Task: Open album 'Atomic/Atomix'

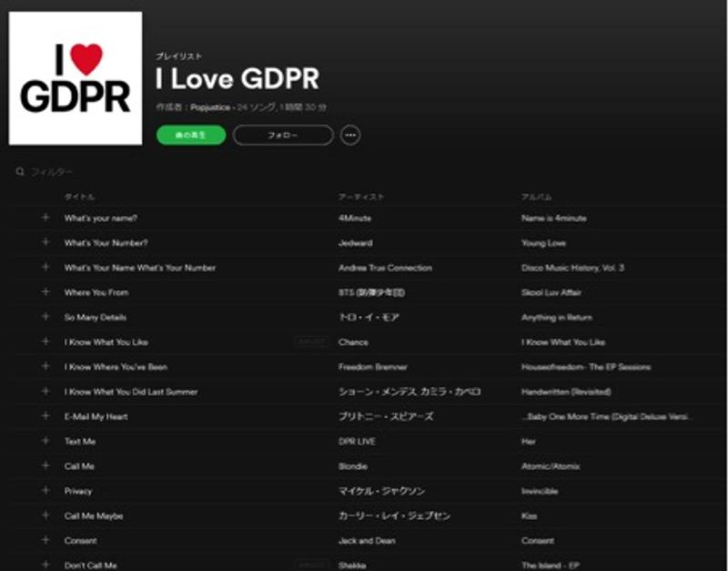Action: coord(551,466)
